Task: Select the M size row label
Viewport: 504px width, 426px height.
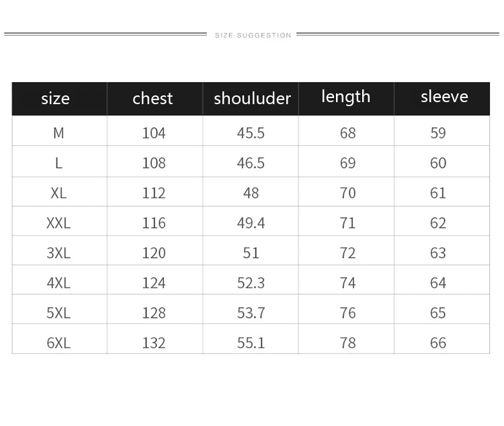Action: [x=58, y=133]
